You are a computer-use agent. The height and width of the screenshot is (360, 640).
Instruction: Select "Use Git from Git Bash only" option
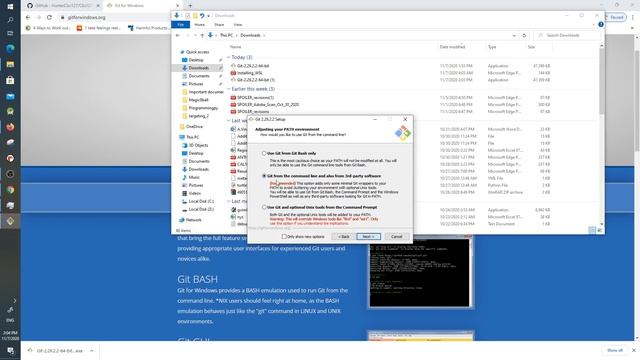click(x=264, y=153)
